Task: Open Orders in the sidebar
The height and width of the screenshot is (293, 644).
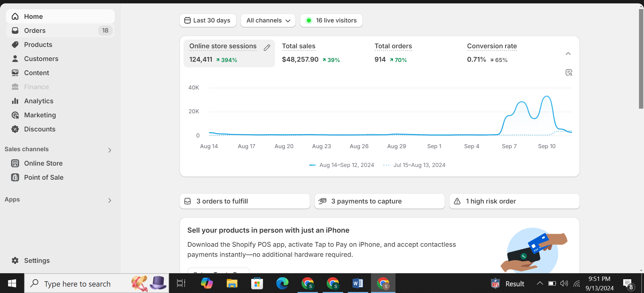Action: tap(60, 31)
